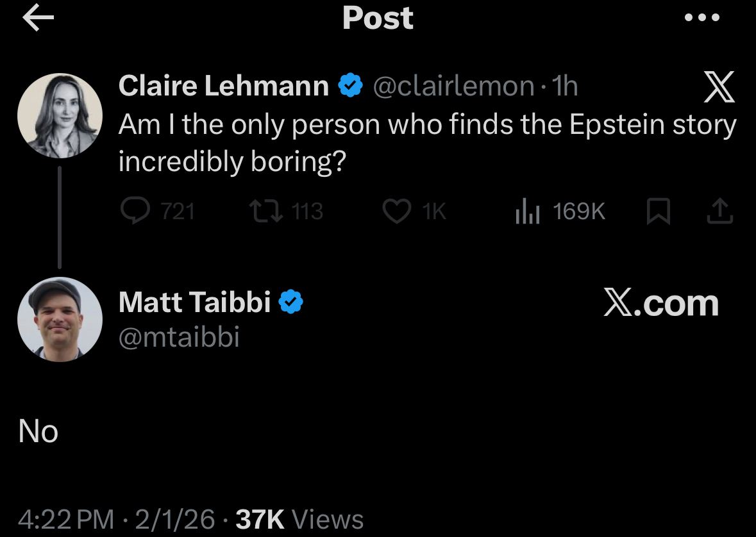Open Claire Lehmann's profile picture
756x537 pixels.
click(x=60, y=116)
